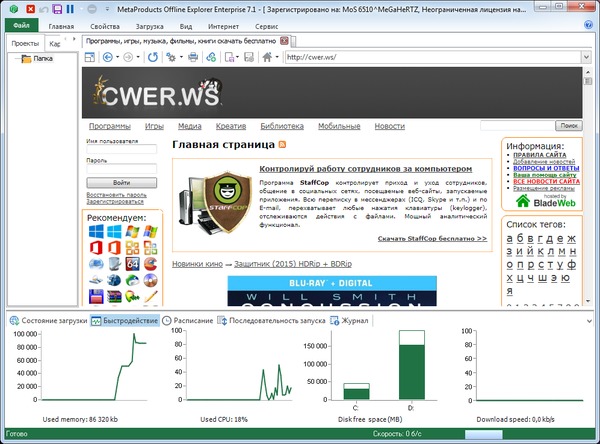Viewport: 600px width, 444px height.
Task: Click the gear settings browser icon
Action: coord(171,57)
